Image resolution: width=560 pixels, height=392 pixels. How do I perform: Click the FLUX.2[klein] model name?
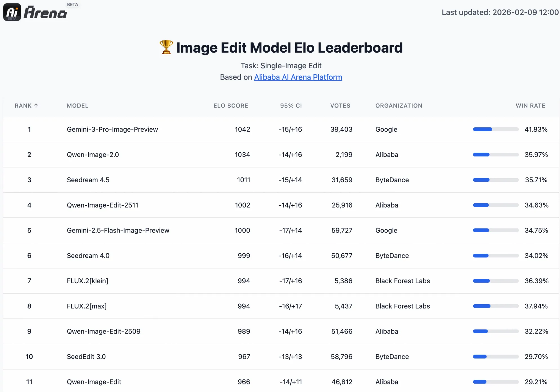(87, 281)
